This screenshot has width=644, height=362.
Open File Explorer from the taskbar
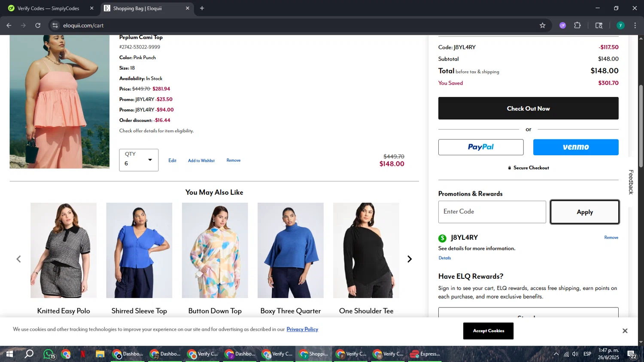coord(100,354)
